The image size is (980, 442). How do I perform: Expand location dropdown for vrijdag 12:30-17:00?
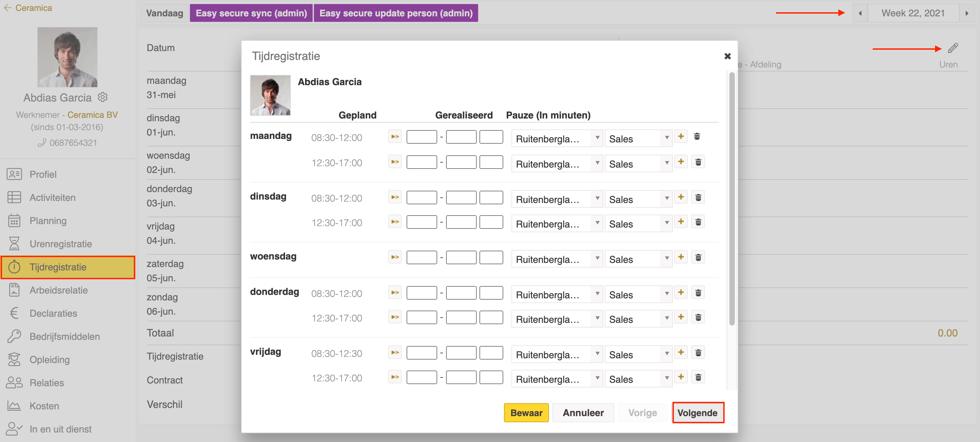click(557, 379)
